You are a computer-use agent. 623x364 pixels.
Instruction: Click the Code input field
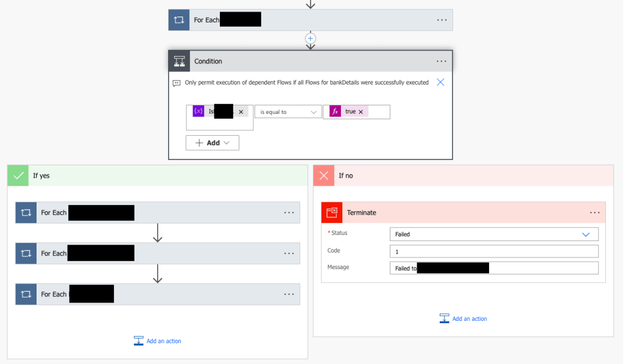coord(494,251)
